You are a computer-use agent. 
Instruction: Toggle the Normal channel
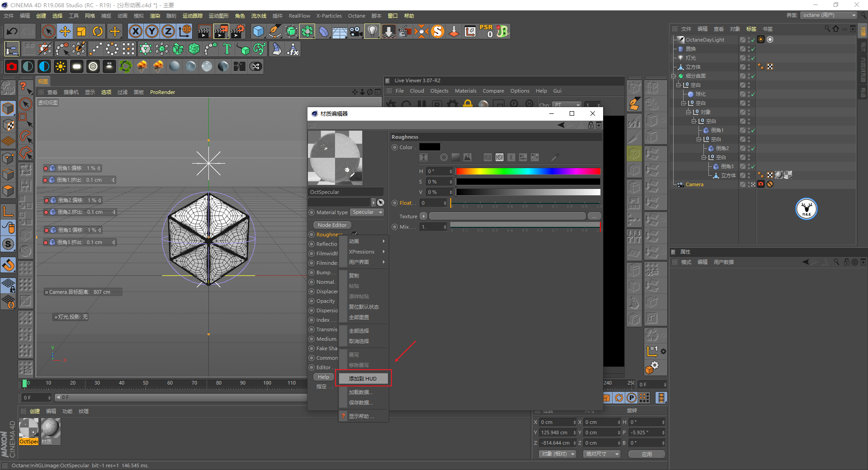[311, 282]
